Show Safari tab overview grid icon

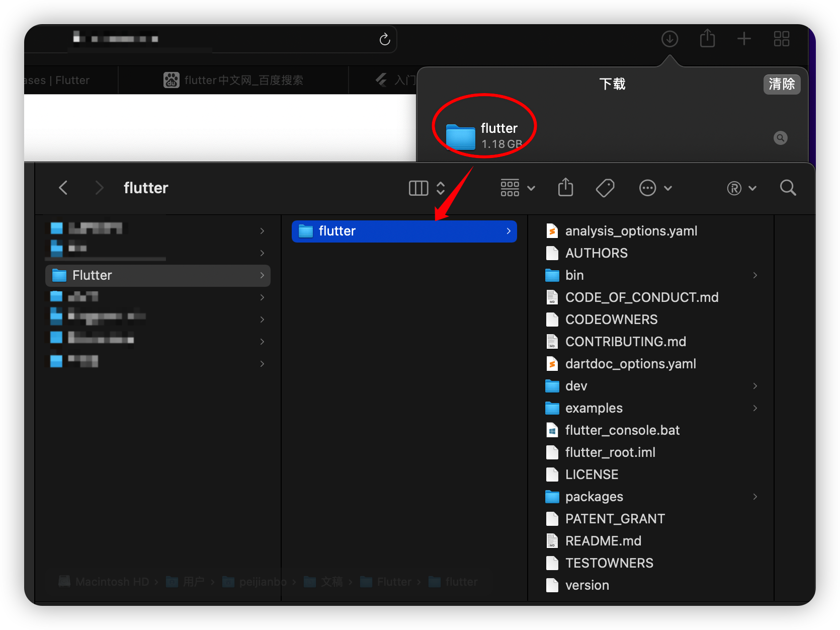click(x=781, y=39)
